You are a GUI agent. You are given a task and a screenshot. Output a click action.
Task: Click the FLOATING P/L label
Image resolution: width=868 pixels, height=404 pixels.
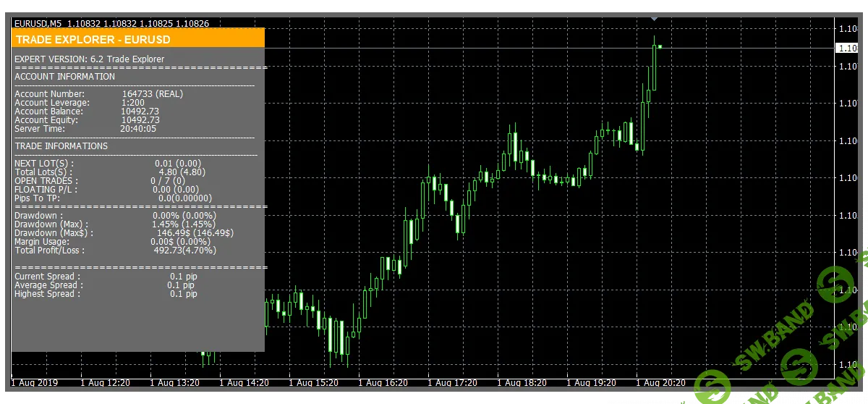tap(46, 190)
